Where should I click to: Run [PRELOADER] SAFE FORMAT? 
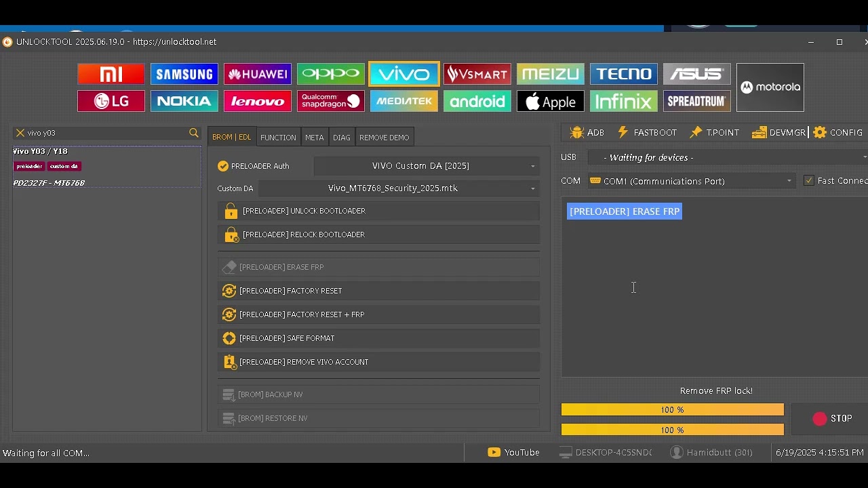tap(379, 338)
